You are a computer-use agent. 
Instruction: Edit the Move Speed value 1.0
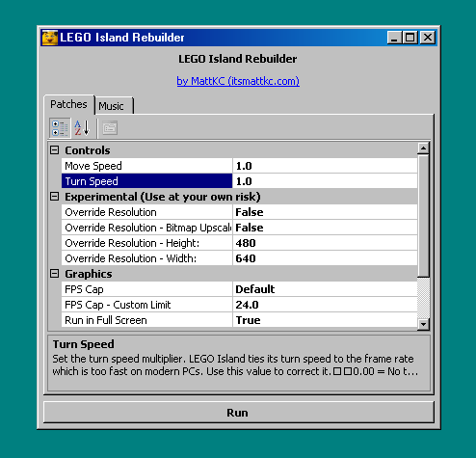coord(325,166)
